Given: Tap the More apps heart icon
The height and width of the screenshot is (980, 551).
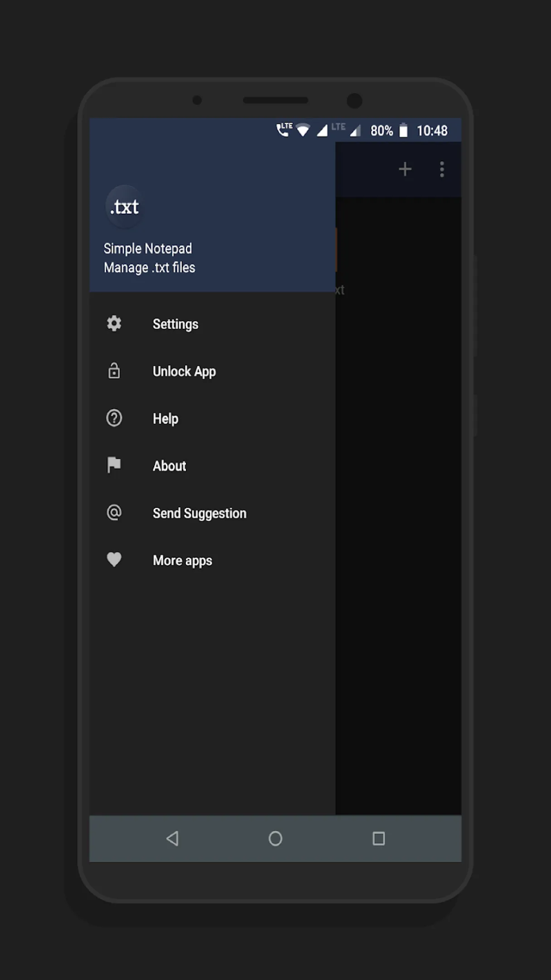Looking at the screenshot, I should (x=114, y=560).
